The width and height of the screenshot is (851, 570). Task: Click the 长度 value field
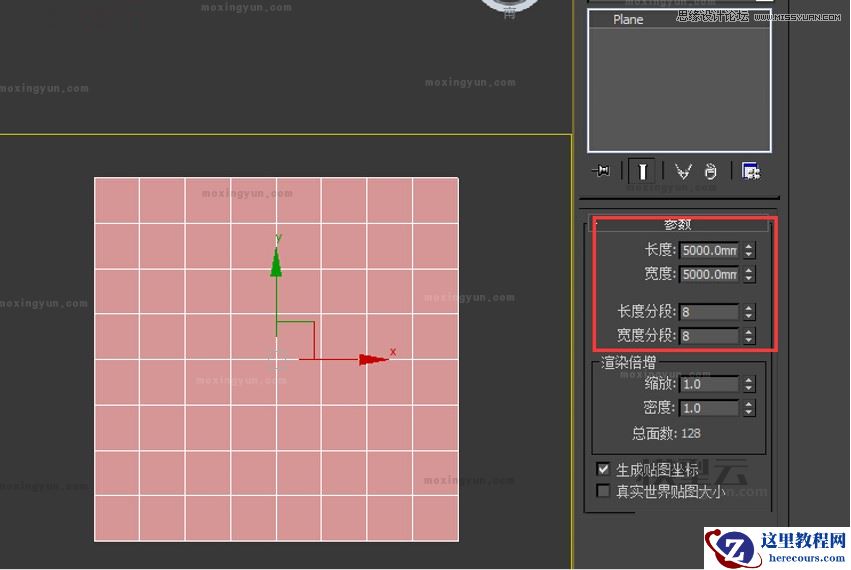(709, 250)
